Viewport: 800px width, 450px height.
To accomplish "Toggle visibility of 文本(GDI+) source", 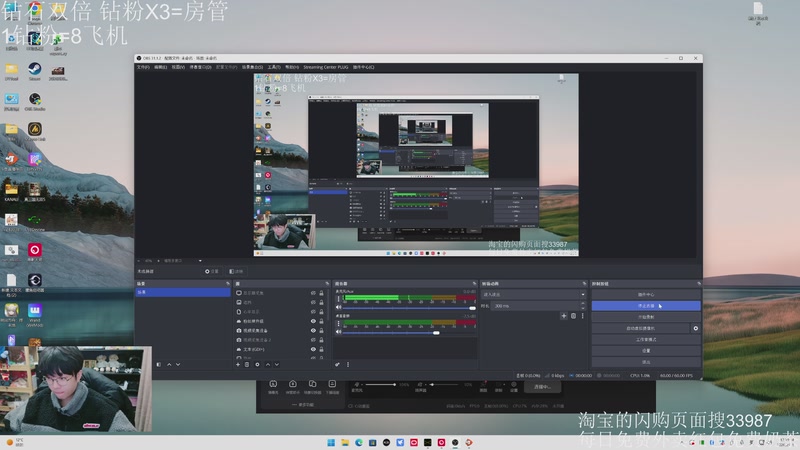I will point(313,349).
